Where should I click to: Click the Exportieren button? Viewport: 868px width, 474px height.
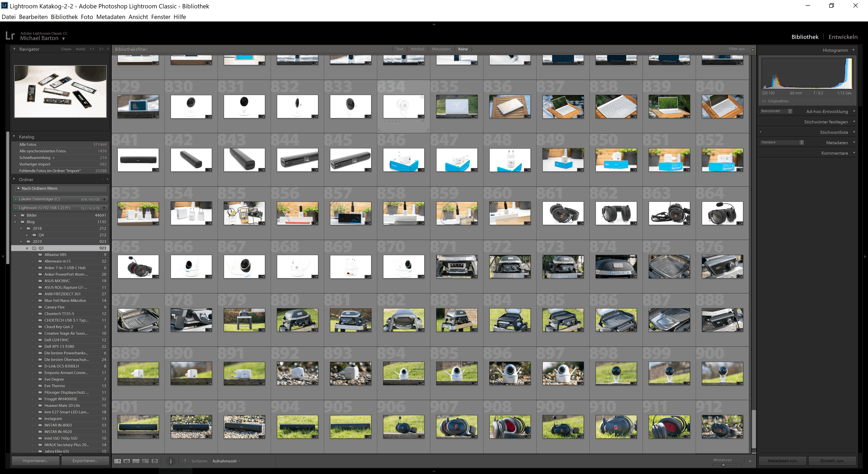coord(85,461)
